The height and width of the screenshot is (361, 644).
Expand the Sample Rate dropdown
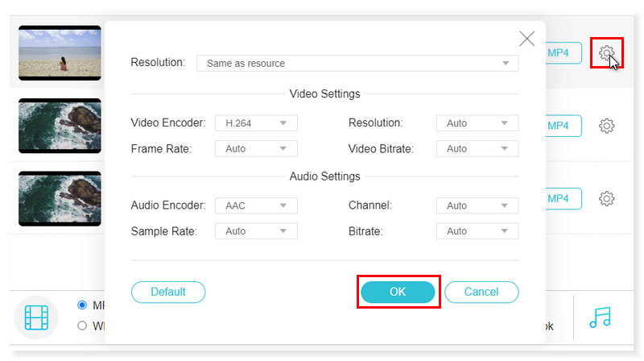(256, 231)
